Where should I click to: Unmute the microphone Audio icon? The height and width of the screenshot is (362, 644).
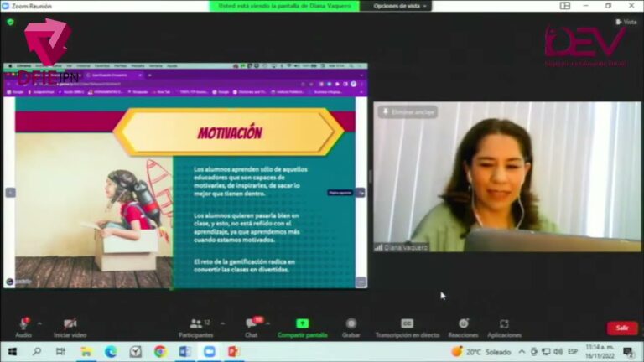pos(23,324)
